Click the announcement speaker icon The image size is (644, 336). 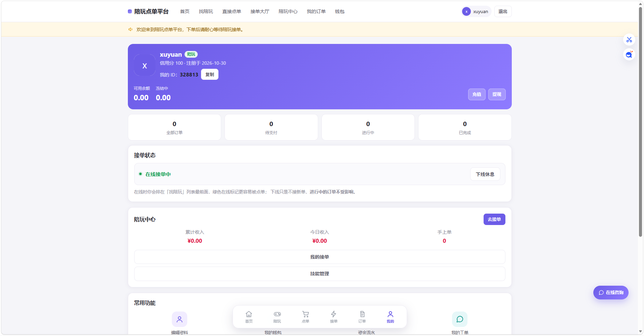(x=131, y=30)
